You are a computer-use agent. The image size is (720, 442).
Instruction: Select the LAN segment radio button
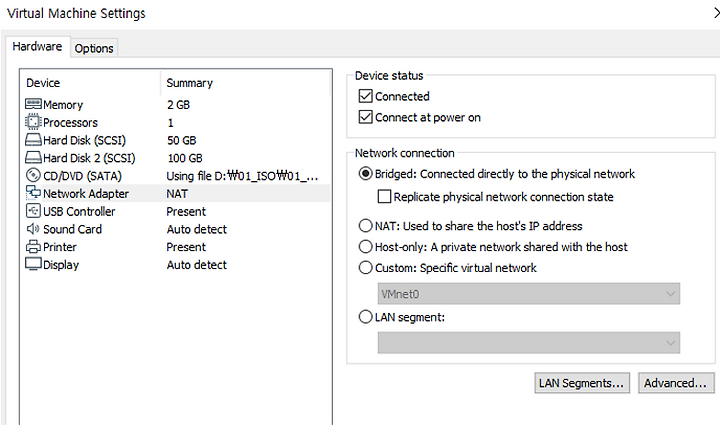click(366, 317)
